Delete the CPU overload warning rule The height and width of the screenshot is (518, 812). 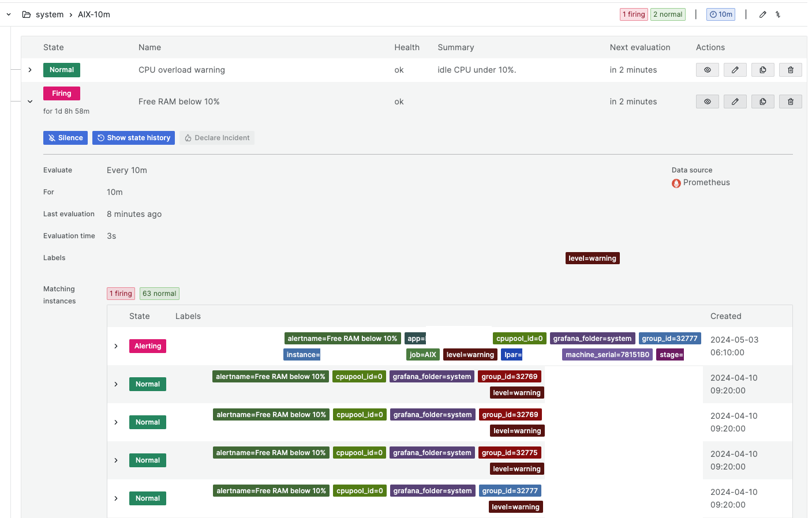click(790, 70)
